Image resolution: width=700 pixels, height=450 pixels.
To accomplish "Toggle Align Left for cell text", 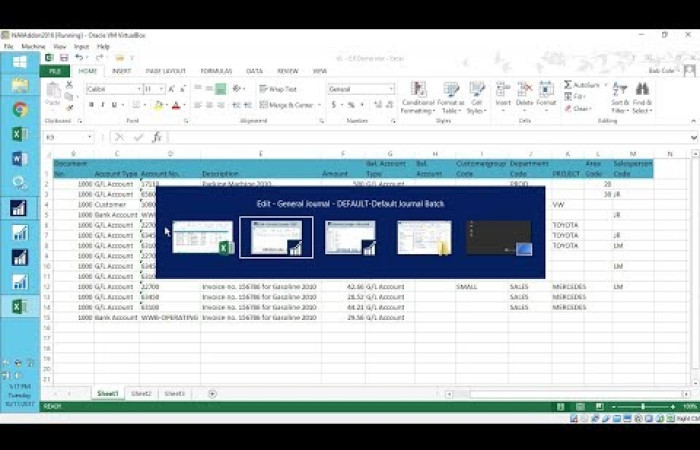I will tap(198, 105).
